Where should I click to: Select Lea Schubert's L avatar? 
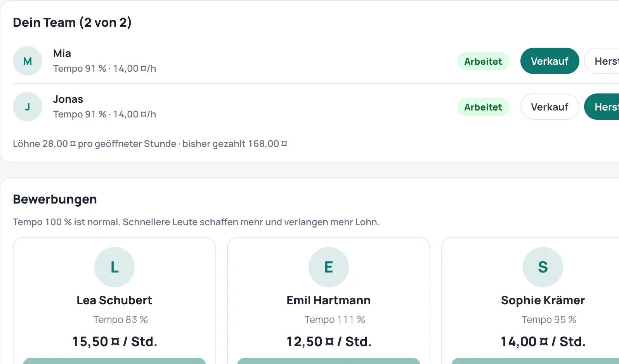114,267
